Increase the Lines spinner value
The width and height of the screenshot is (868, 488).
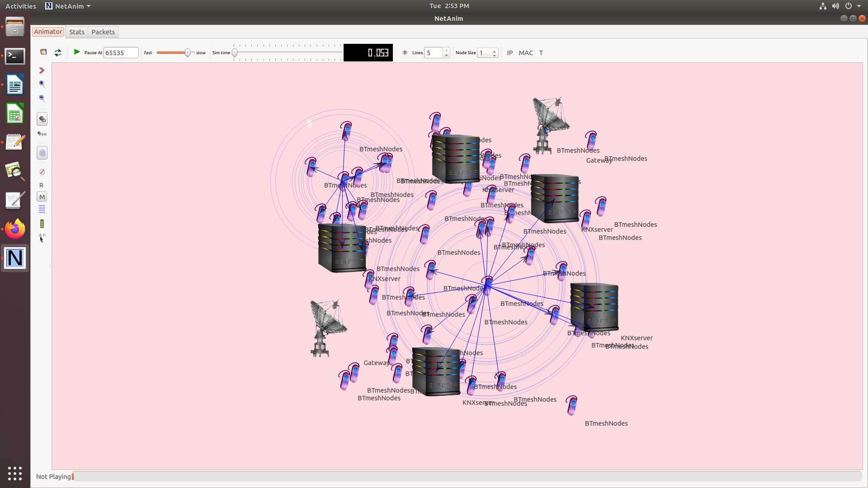[446, 50]
